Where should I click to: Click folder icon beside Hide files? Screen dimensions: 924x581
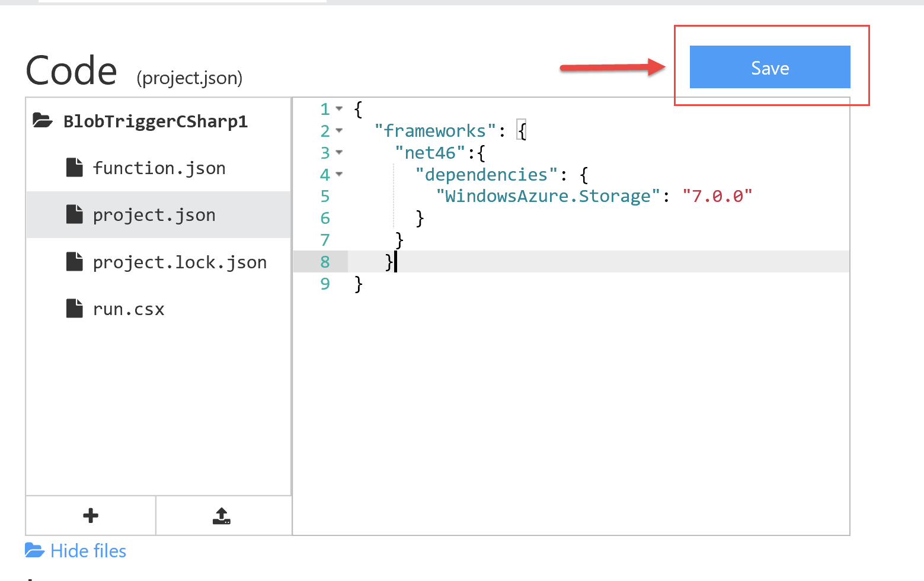tap(34, 551)
